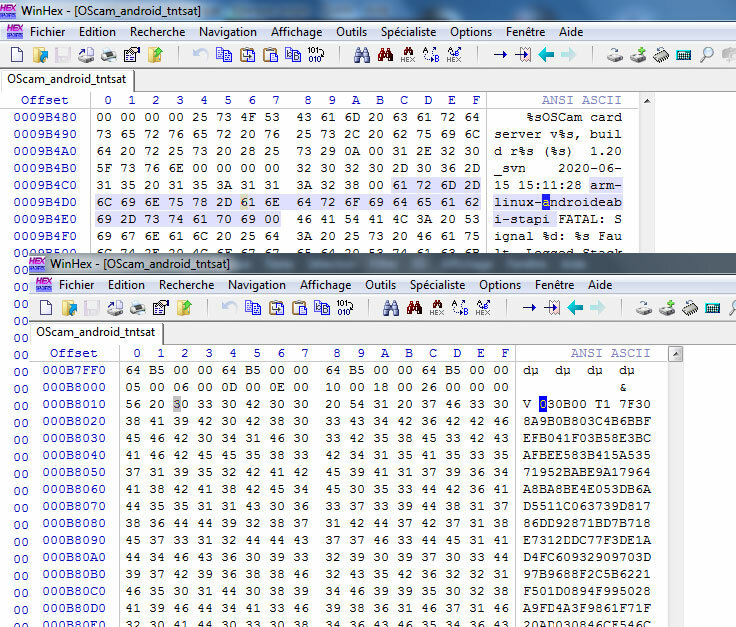Click Open file icon in bottom WinHex window
This screenshot has width=736, height=627.
point(69,308)
